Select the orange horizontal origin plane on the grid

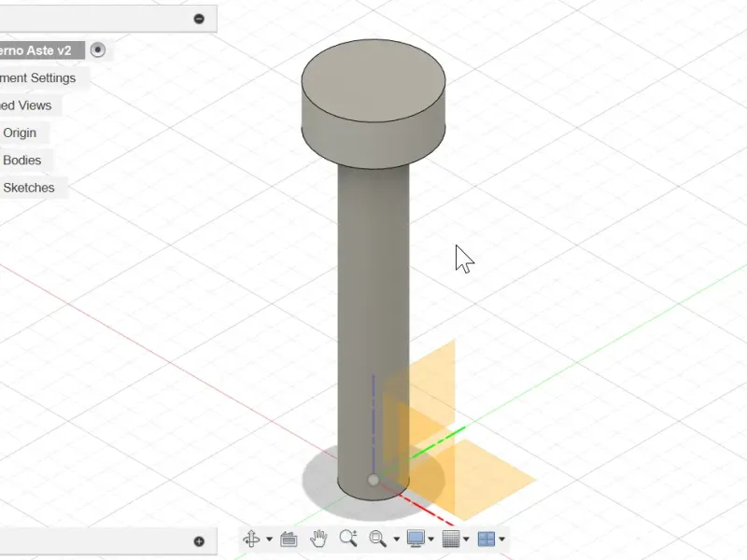coord(486,481)
